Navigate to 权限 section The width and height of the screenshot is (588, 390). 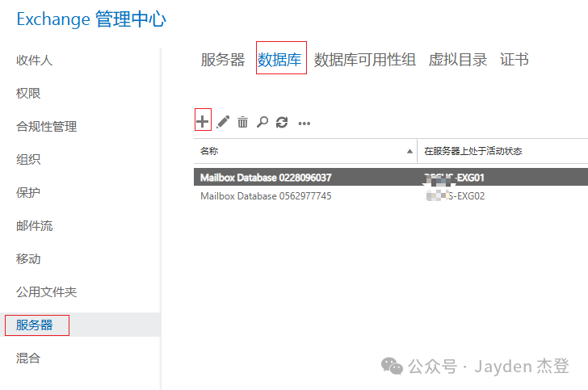point(28,93)
